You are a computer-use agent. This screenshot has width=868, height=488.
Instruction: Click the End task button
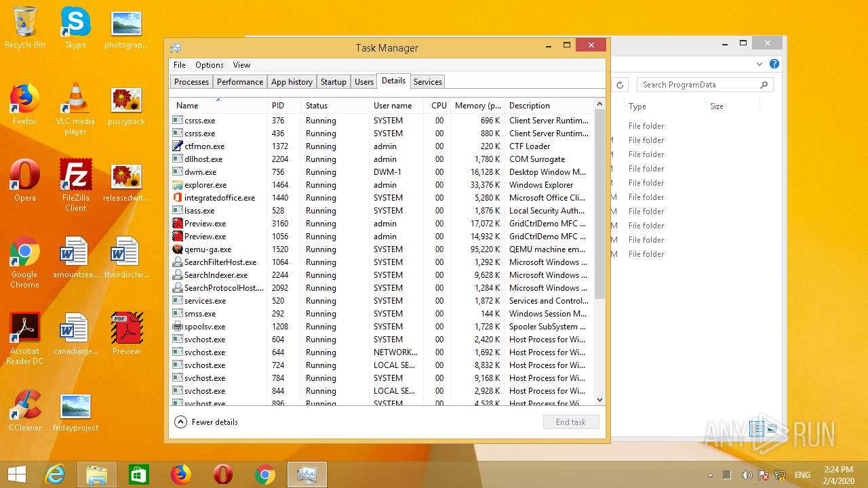pyautogui.click(x=571, y=422)
